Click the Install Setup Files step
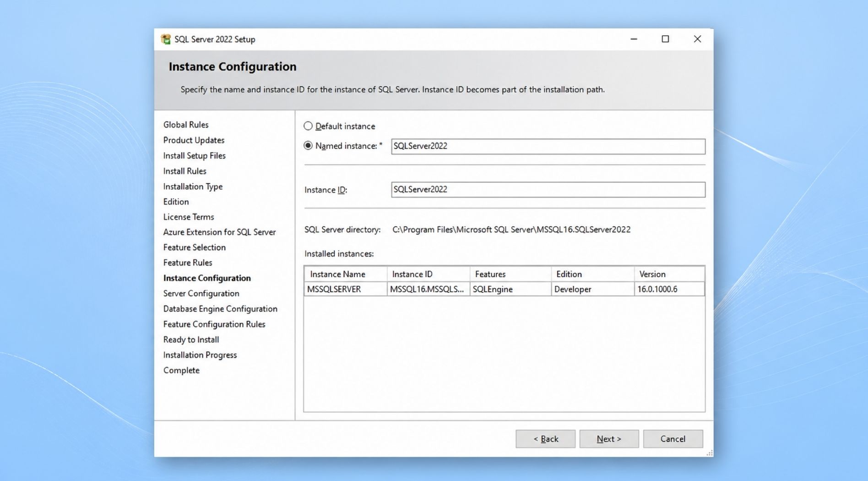 click(195, 156)
